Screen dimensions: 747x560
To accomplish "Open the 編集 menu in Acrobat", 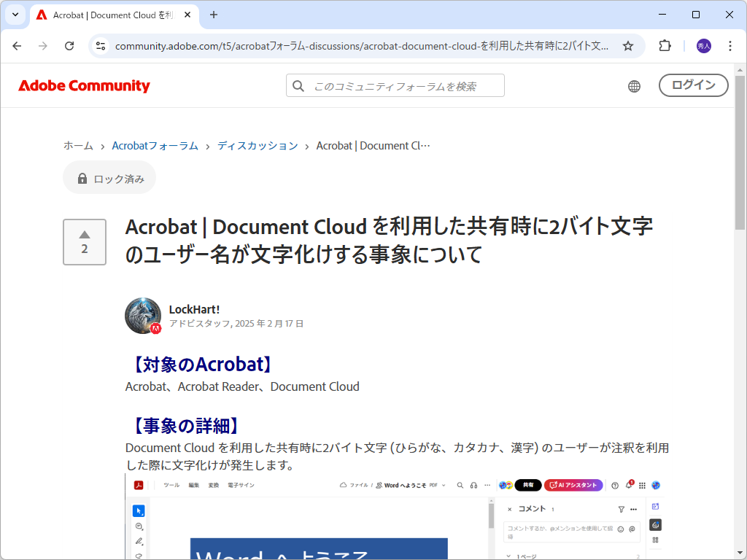I will tap(196, 484).
